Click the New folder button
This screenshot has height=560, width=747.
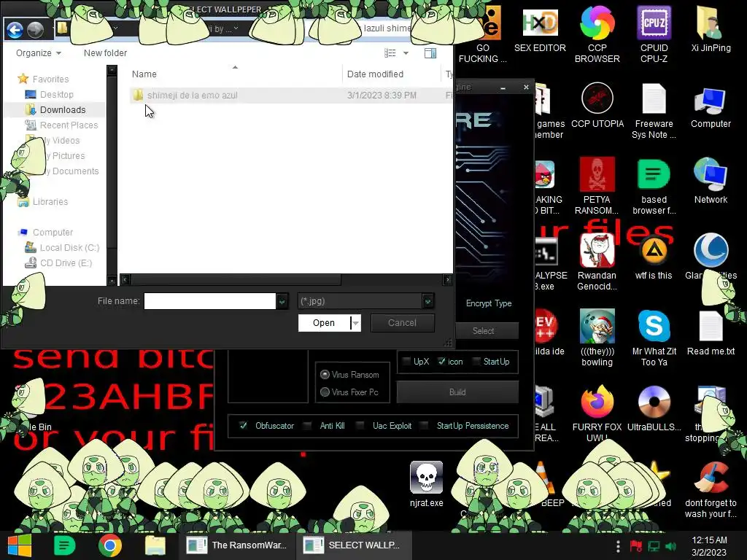pyautogui.click(x=105, y=52)
